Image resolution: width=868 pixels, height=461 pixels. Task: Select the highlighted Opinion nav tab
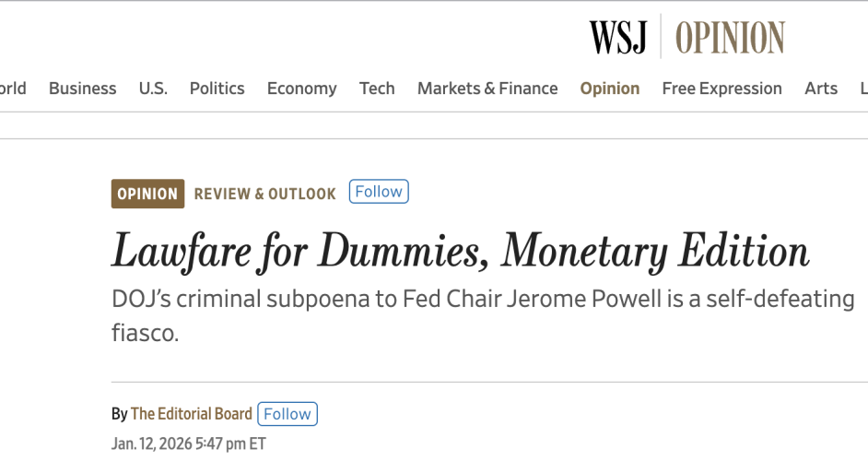pyautogui.click(x=609, y=89)
